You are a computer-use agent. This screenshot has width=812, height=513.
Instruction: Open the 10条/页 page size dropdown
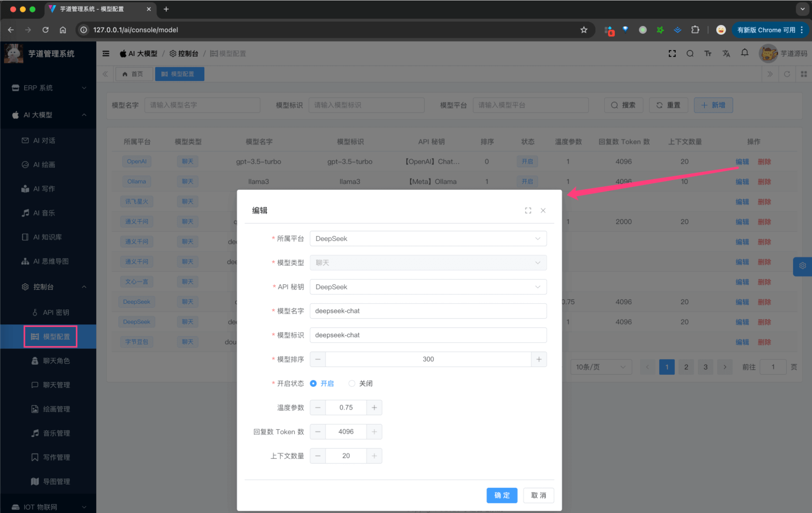click(x=601, y=366)
